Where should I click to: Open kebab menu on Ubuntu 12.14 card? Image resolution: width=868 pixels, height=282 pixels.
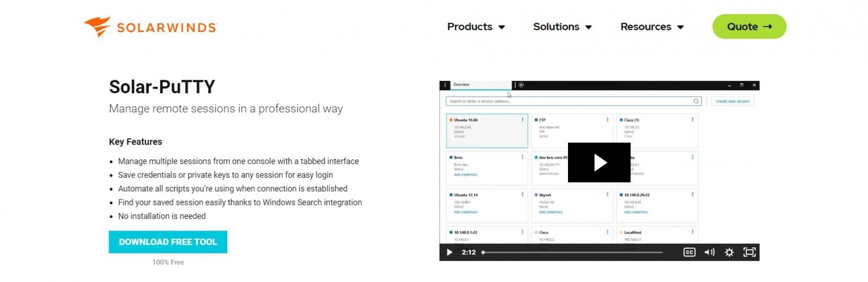point(522,195)
